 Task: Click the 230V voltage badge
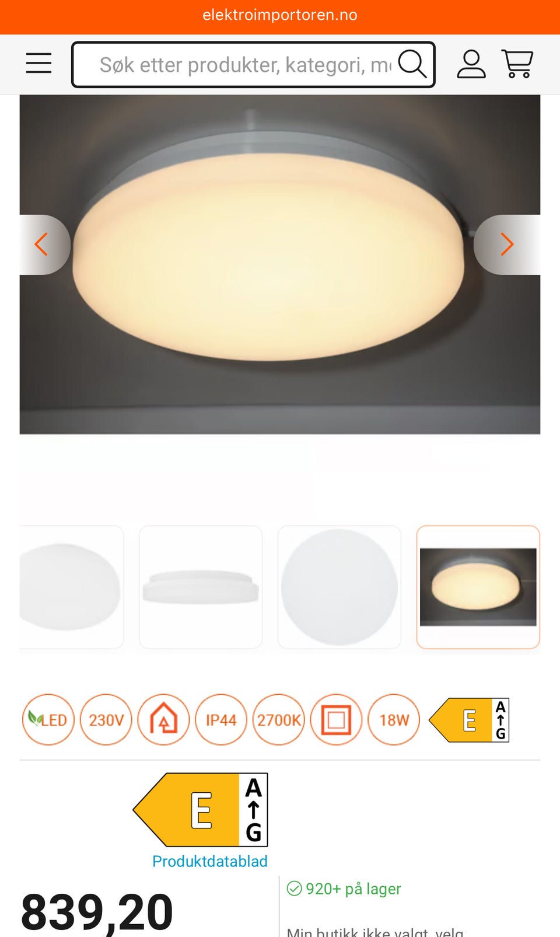[x=106, y=719]
